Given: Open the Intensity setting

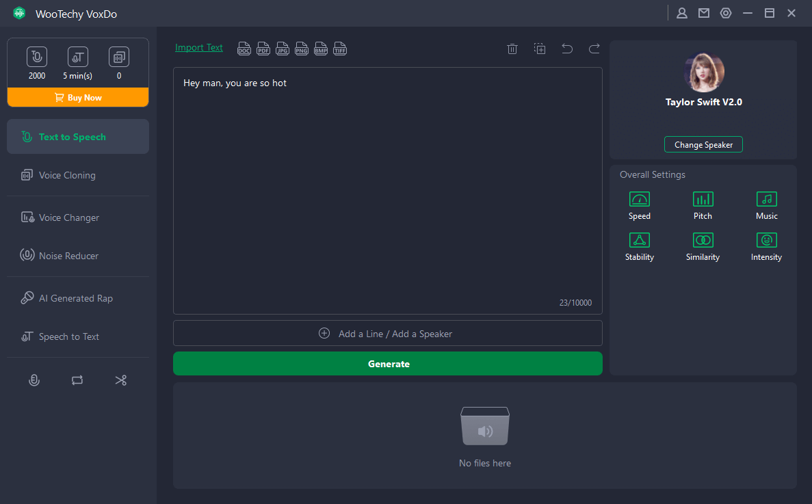Looking at the screenshot, I should tap(766, 241).
